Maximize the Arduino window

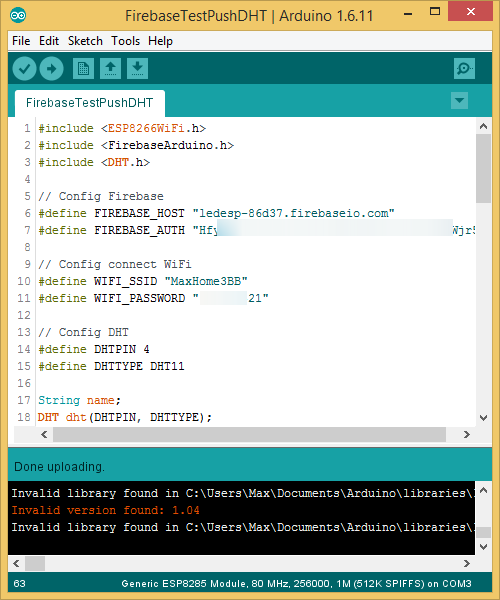(x=435, y=11)
